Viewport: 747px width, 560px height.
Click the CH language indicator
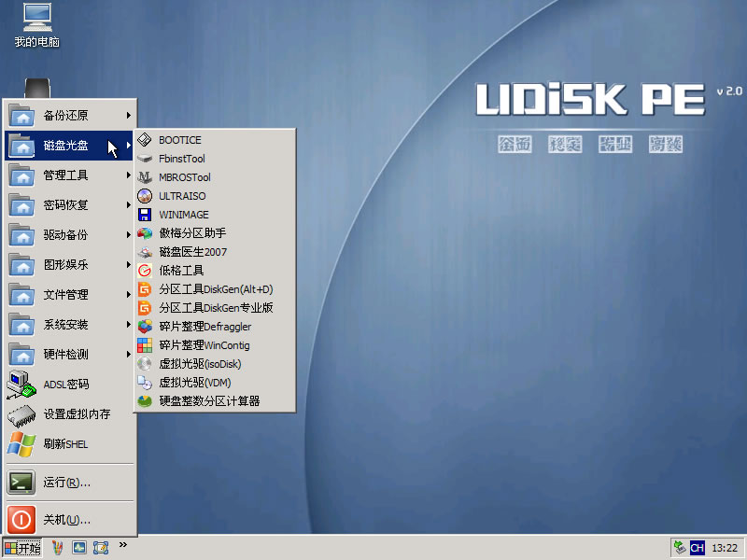697,548
